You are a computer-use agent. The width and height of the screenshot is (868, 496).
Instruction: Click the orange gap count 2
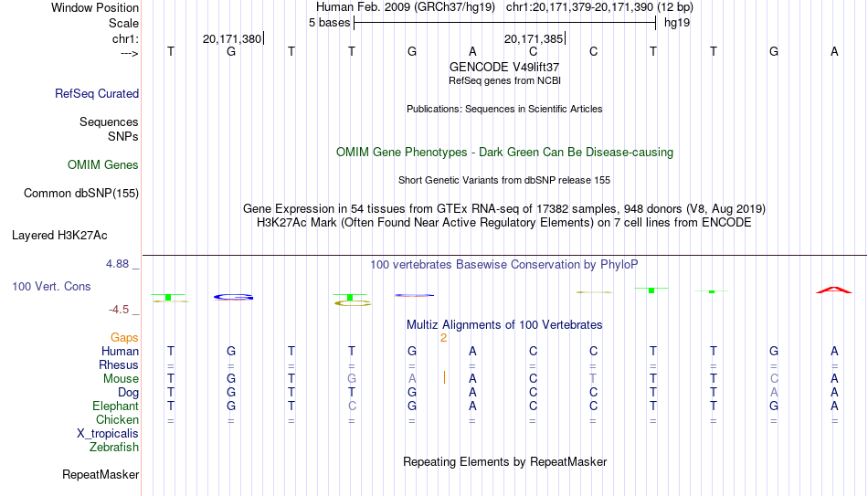pos(443,338)
